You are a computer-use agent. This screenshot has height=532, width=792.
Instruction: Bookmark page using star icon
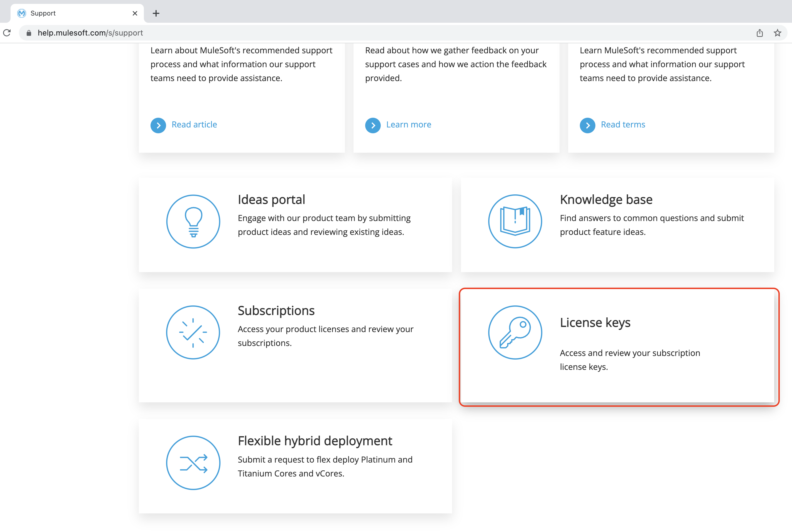777,33
